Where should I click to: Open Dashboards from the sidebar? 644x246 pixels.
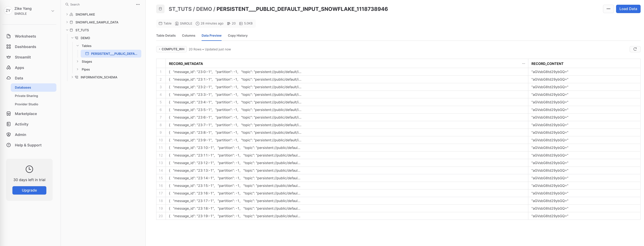click(x=25, y=47)
